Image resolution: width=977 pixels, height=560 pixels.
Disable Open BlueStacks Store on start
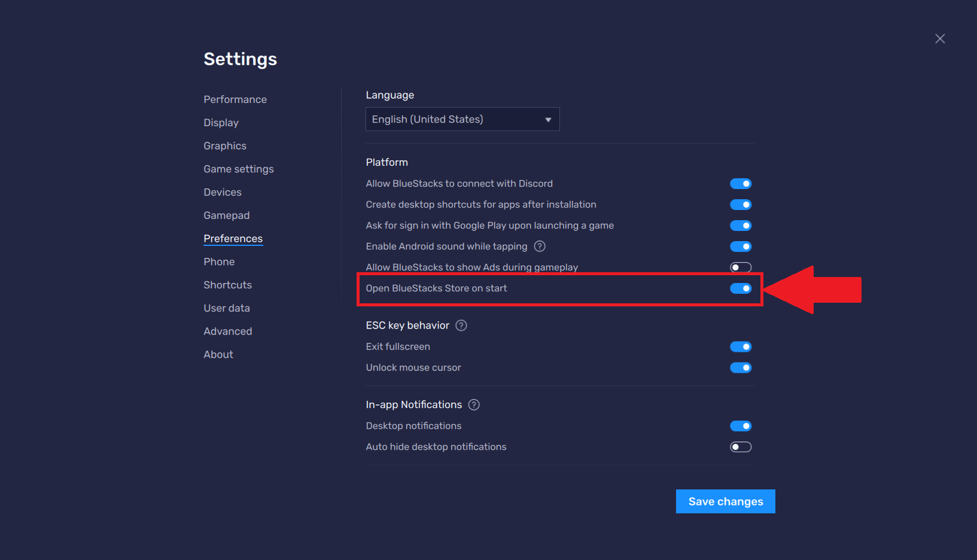click(x=740, y=288)
